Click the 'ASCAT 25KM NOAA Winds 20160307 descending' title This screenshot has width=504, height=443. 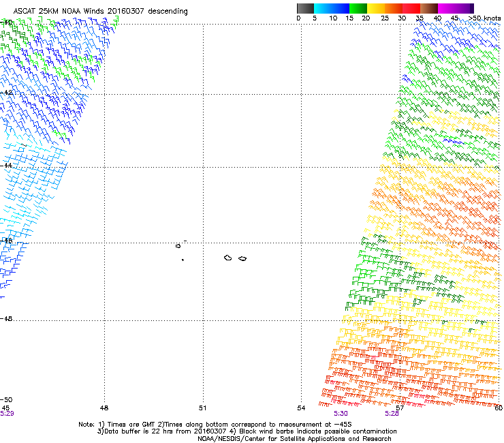point(100,11)
